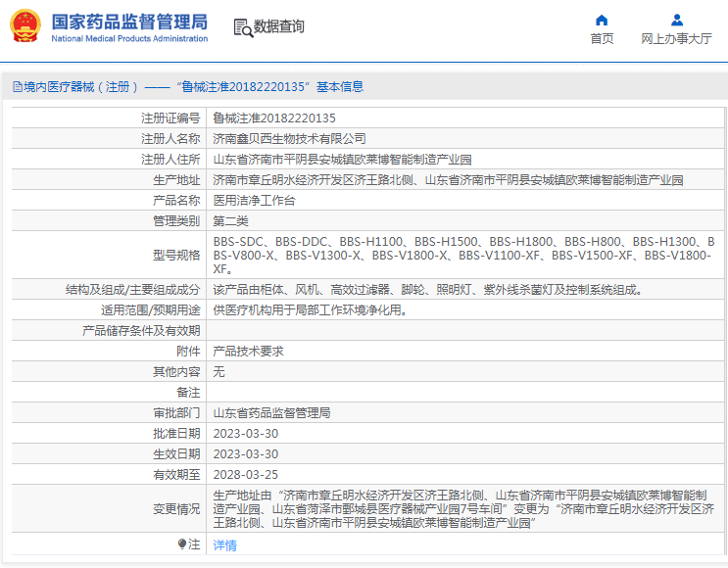Image resolution: width=728 pixels, height=568 pixels.
Task: Click product name 医用洁净工作台
Action: (254, 200)
